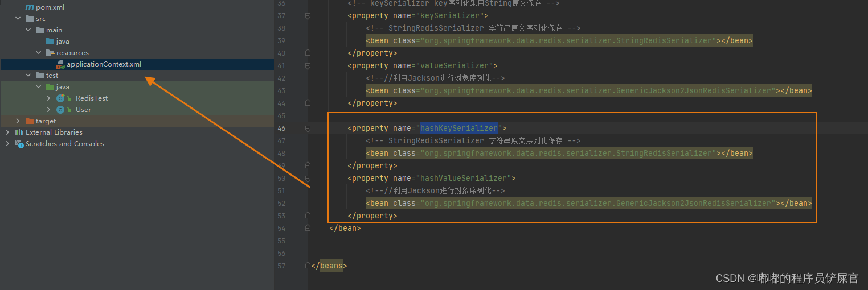Click line number 39 in the gutter

(x=281, y=41)
